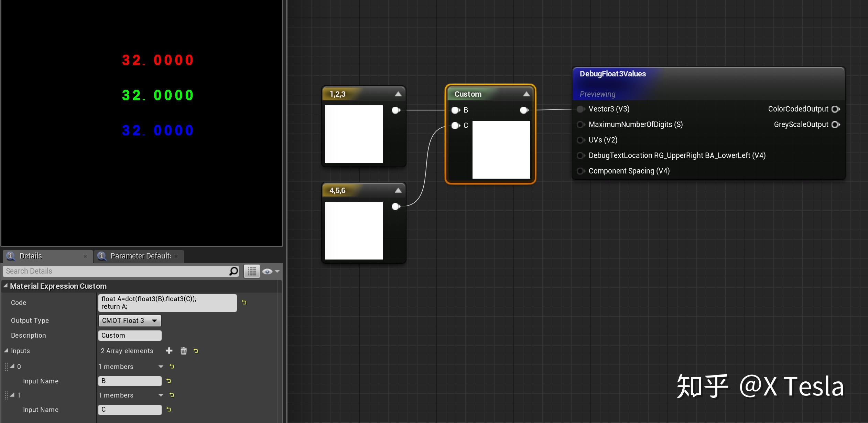Add a new Inputs array element

(169, 351)
